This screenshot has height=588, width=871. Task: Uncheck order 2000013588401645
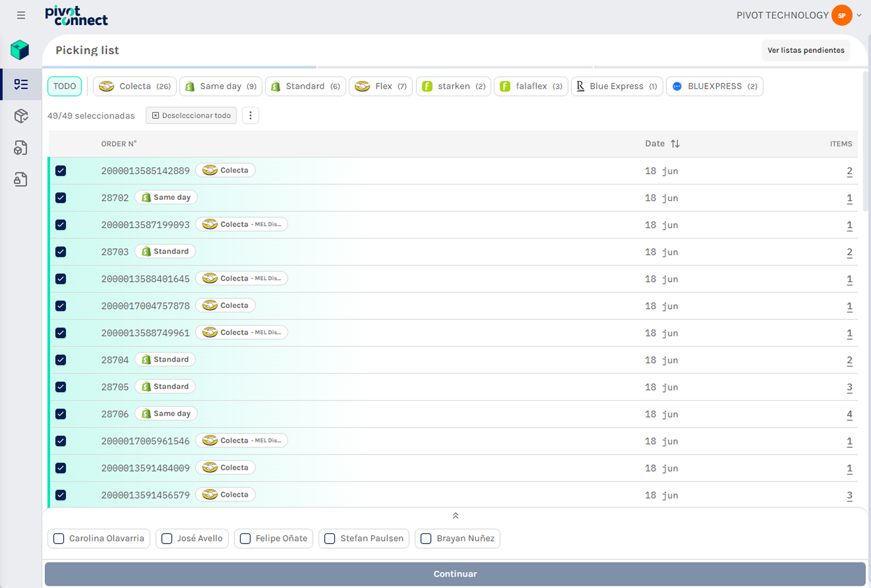pyautogui.click(x=61, y=279)
